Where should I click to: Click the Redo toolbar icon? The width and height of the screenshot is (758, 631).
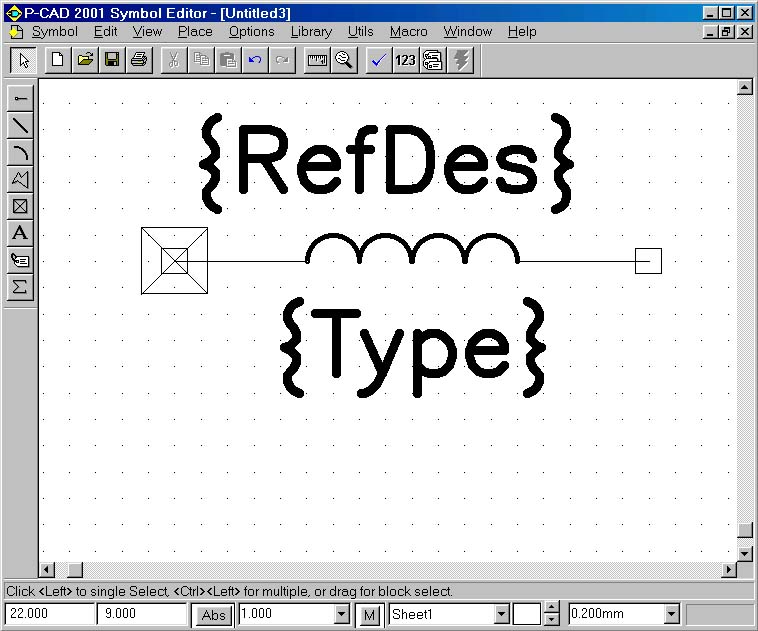[282, 60]
